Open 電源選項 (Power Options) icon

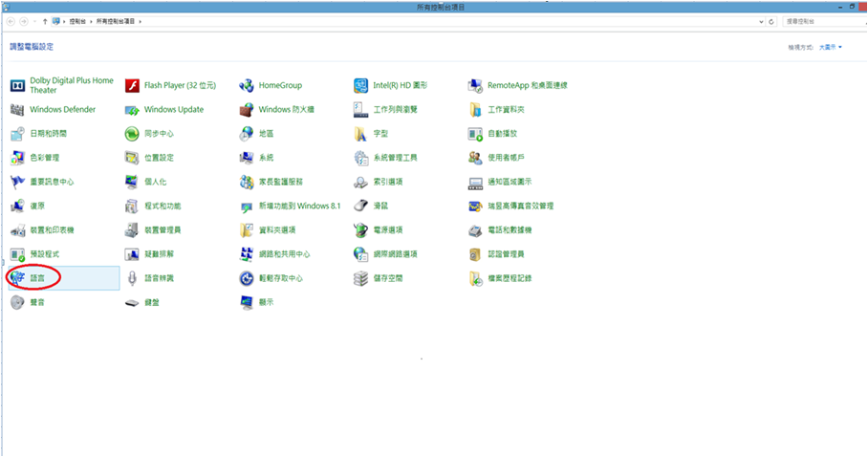[361, 229]
